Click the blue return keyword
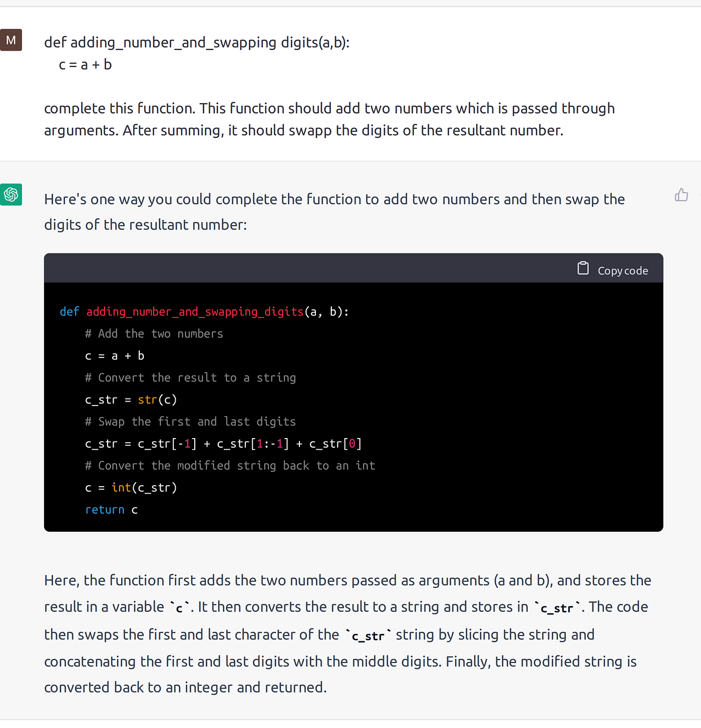The height and width of the screenshot is (728, 701). coord(105,510)
